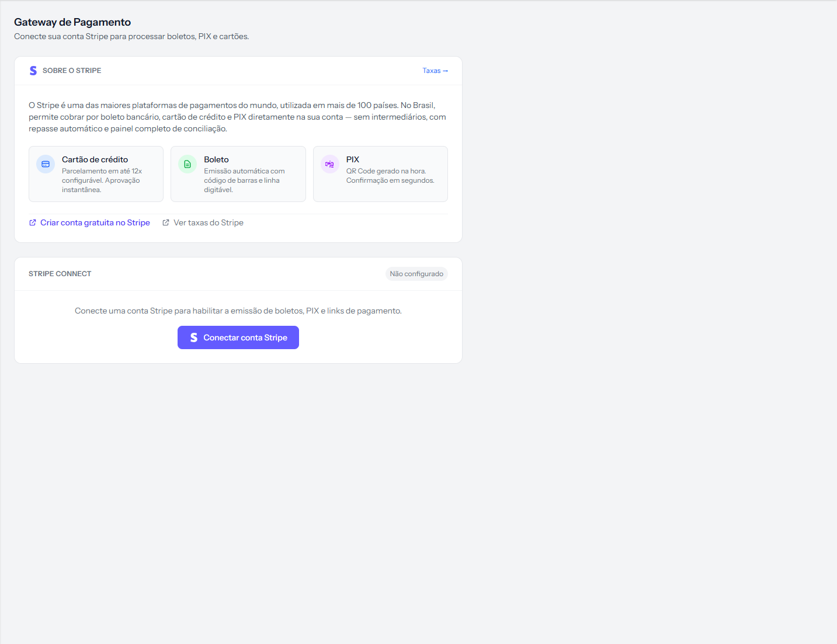Click the green Boleto document icon

[x=187, y=164]
